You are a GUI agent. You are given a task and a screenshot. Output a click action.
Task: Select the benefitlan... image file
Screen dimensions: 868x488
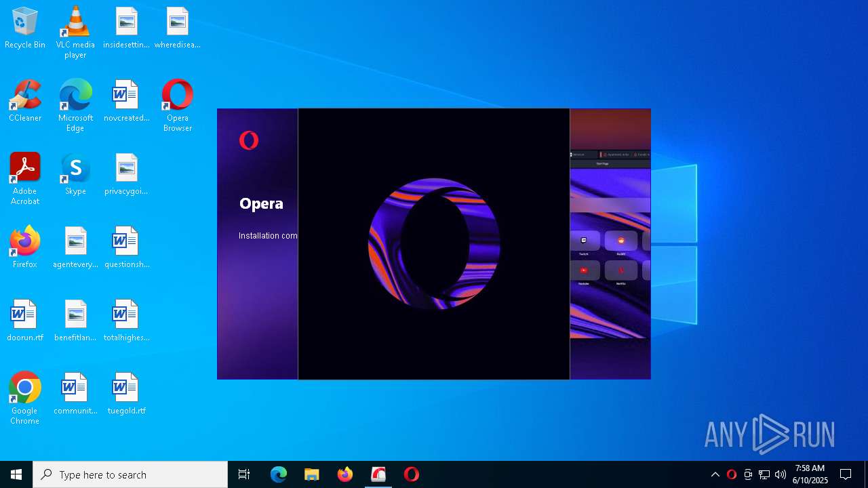click(x=75, y=321)
